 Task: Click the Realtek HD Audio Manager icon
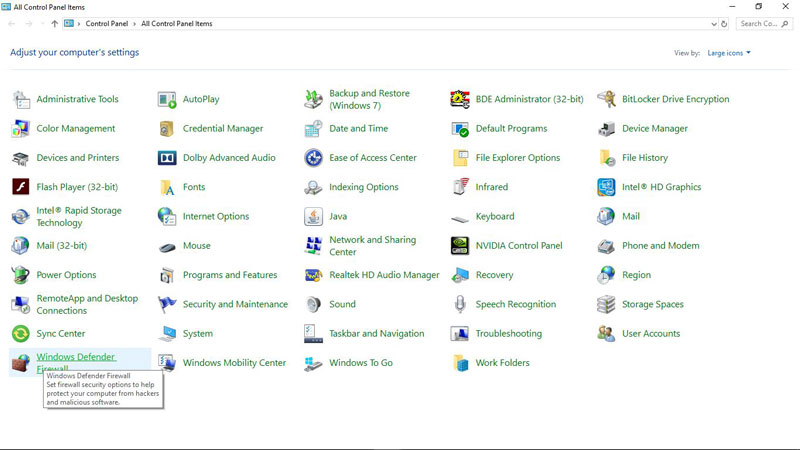[313, 275]
